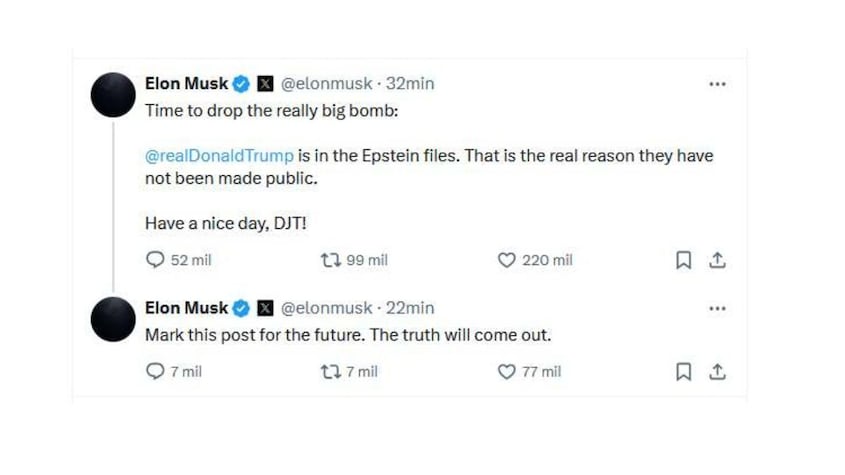Screen dimensions: 845x475
Task: Repost the 'Mark this post' tweet
Action: pyautogui.click(x=331, y=371)
